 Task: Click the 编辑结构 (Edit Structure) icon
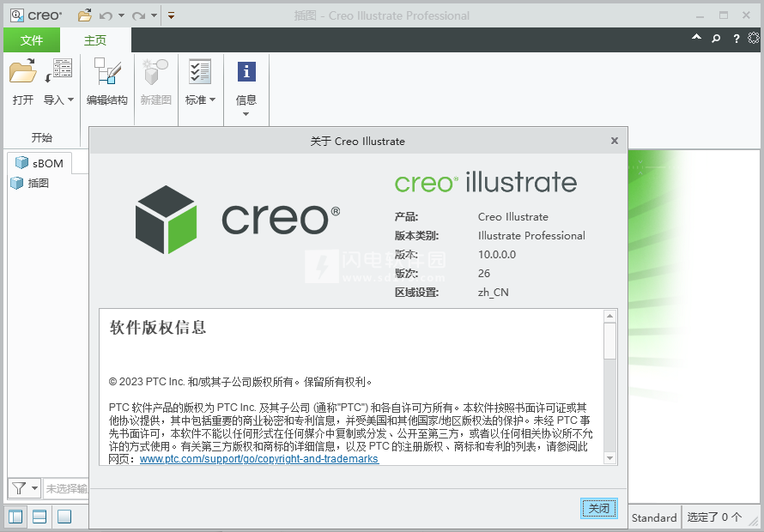(107, 71)
